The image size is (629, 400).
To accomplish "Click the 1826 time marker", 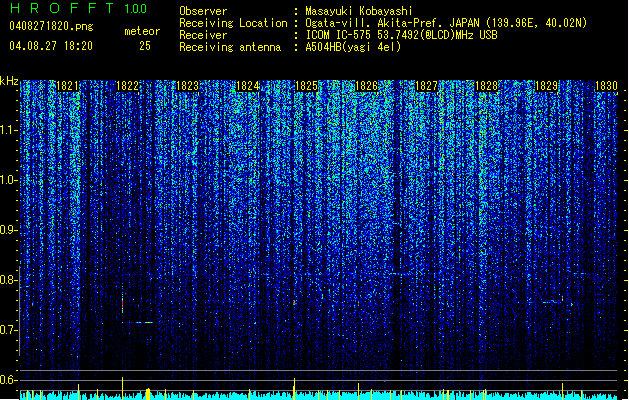I will coord(367,86).
